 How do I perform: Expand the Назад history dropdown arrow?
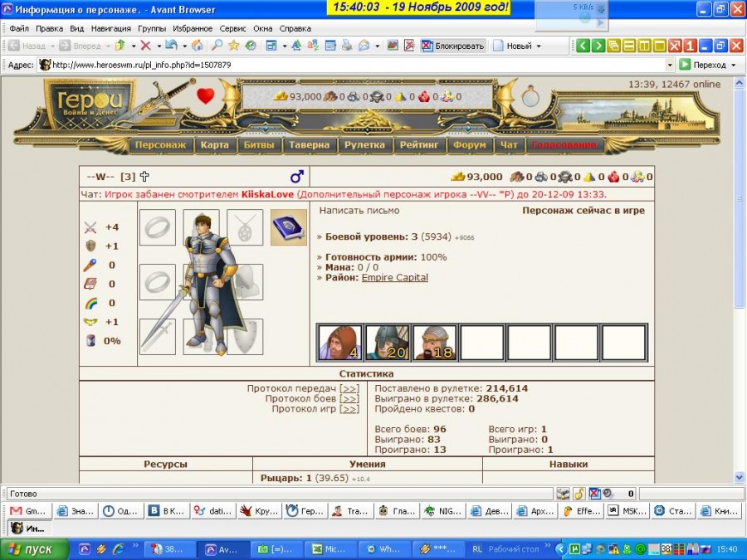click(52, 46)
